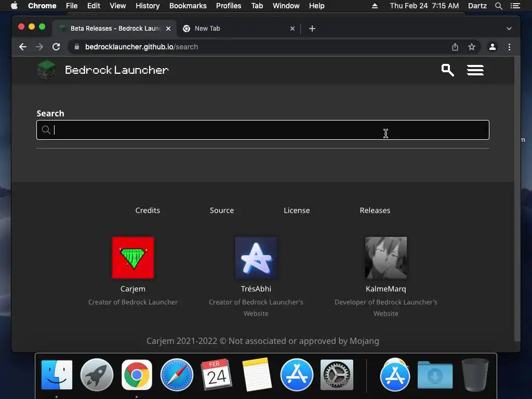This screenshot has width=532, height=399.
Task: Click KalmeMarq's anime avatar
Action: pos(386,258)
